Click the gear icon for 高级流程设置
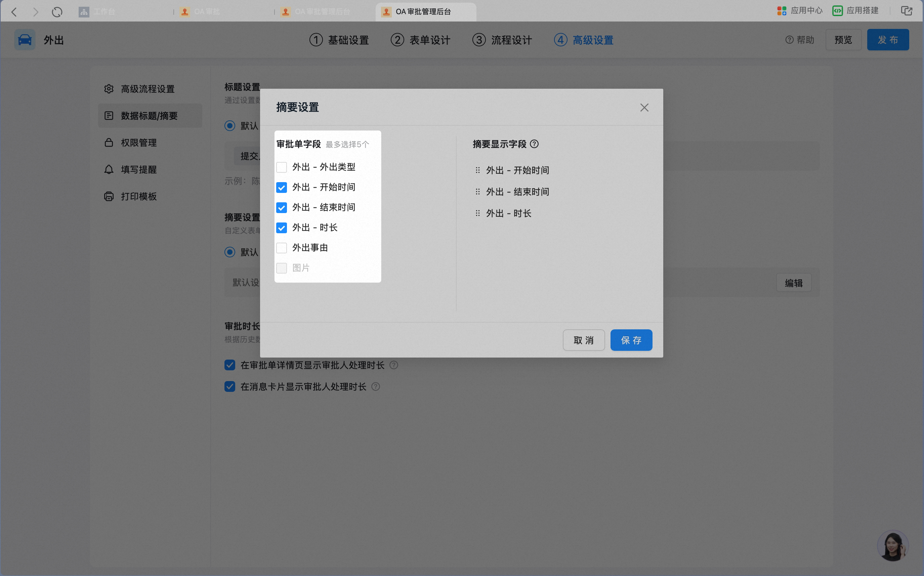The height and width of the screenshot is (576, 924). (109, 89)
